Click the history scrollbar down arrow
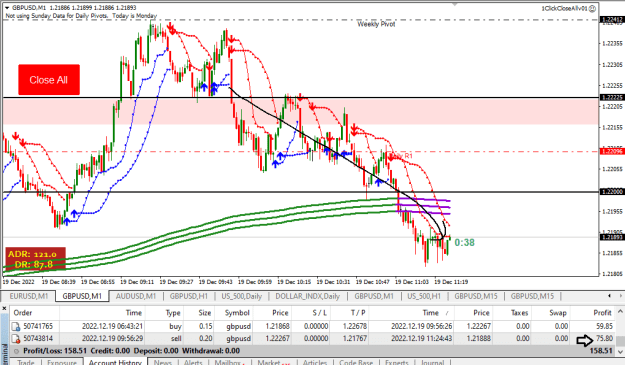 (620, 351)
